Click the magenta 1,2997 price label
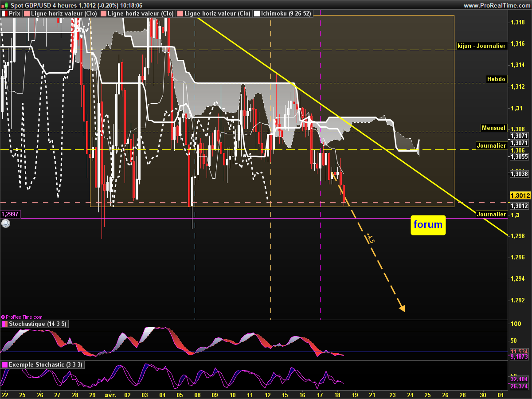 coord(10,214)
